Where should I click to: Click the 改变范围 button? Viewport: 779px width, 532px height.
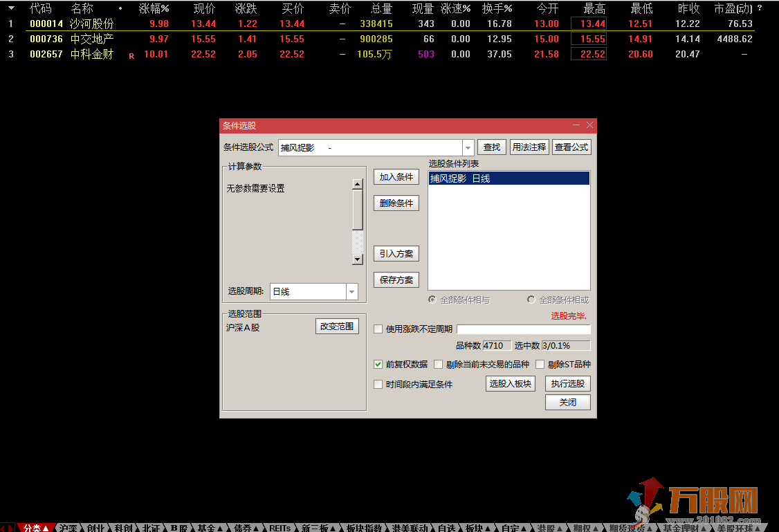point(337,327)
